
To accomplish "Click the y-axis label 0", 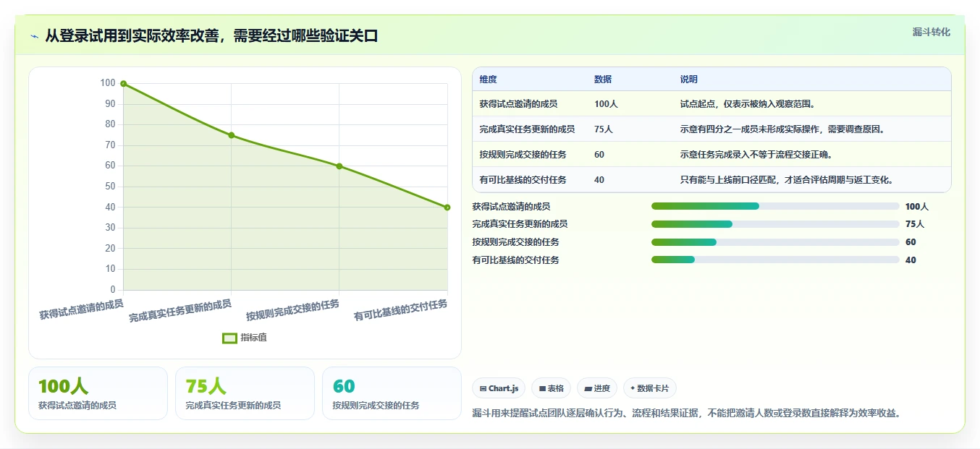I will [113, 290].
